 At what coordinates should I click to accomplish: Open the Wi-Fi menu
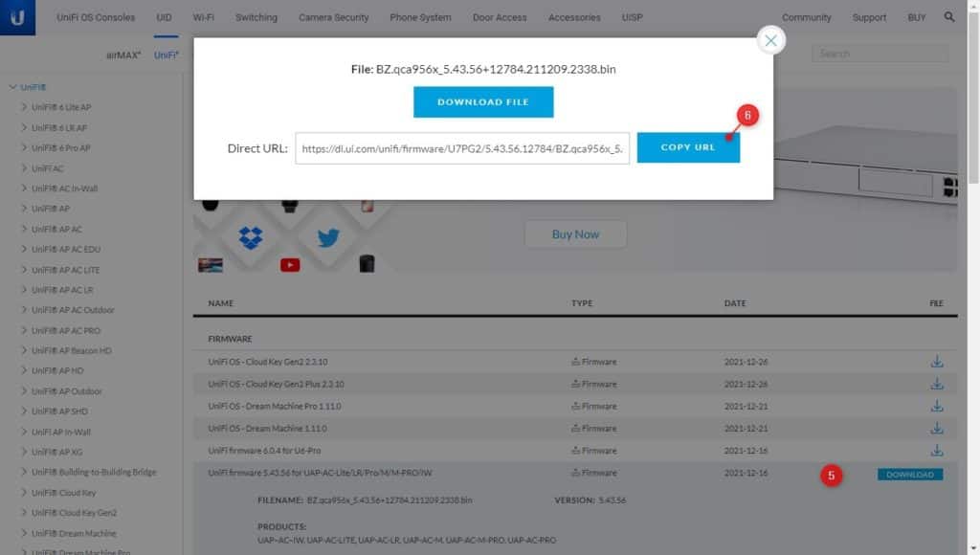tap(203, 17)
